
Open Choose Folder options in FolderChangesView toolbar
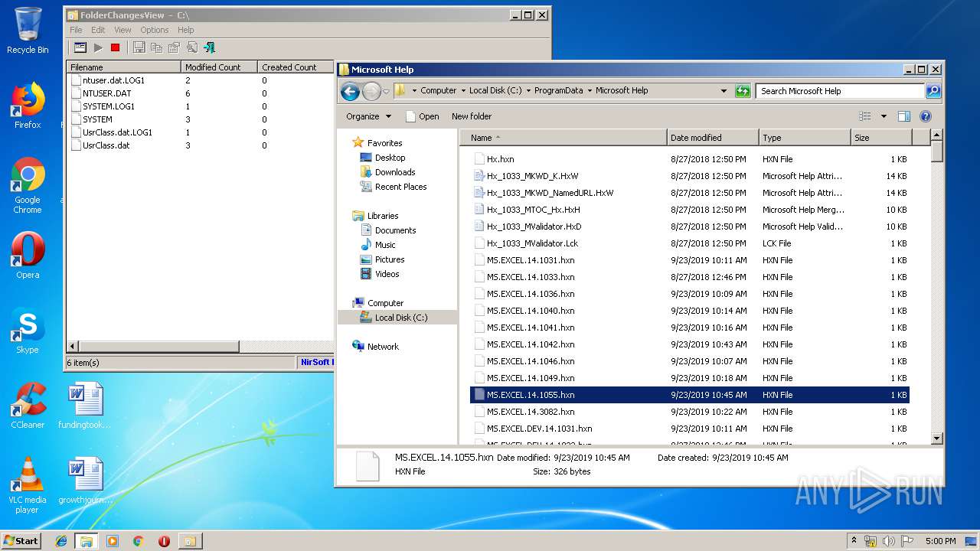(80, 47)
